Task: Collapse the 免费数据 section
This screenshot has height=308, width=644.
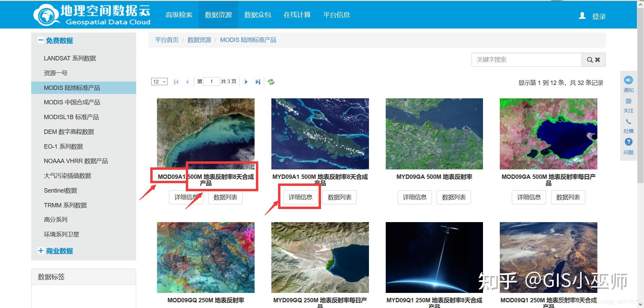Action: tap(41, 40)
